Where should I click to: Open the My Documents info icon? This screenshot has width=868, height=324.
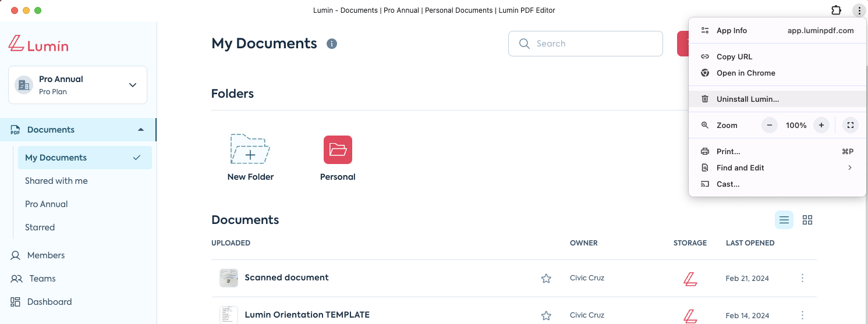(x=332, y=44)
